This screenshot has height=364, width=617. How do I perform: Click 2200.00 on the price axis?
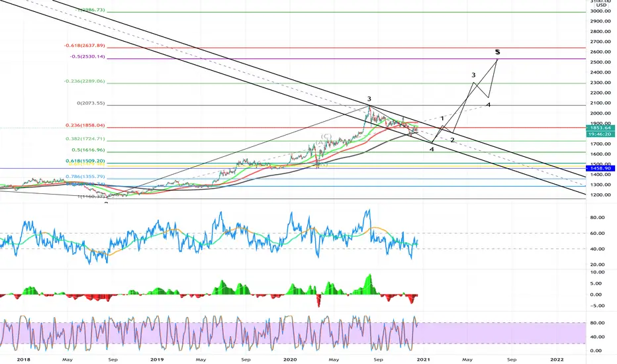point(600,93)
